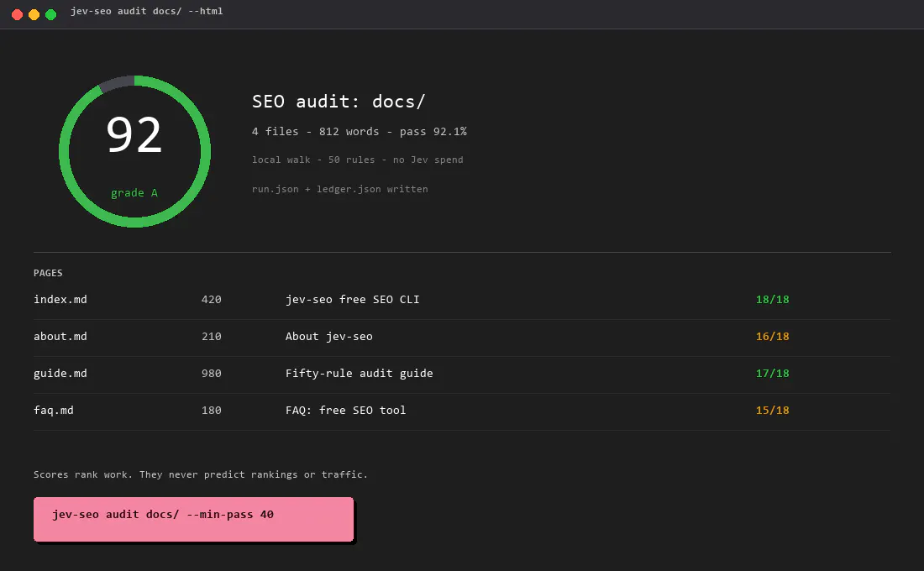Click word count 980 for guide.md
This screenshot has width=924, height=571.
[x=212, y=373]
